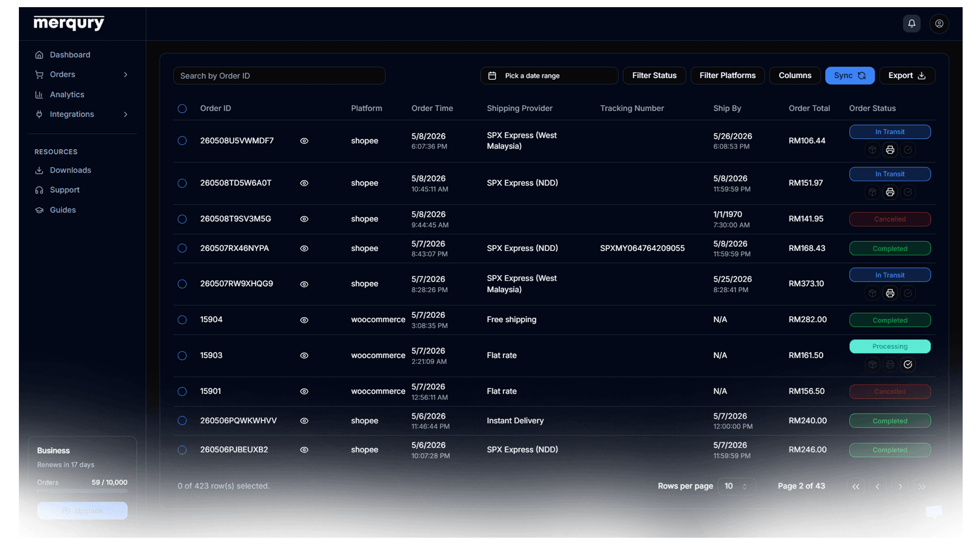The height and width of the screenshot is (551, 980).
Task: Click the Export button
Action: tap(907, 76)
